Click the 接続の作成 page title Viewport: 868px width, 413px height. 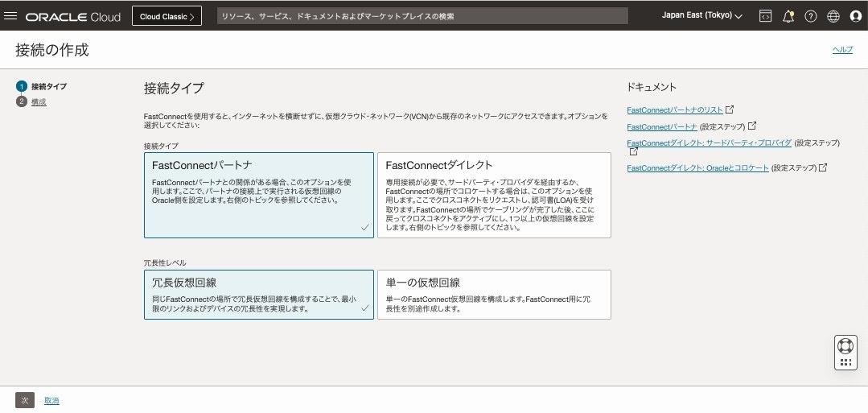tap(52, 50)
